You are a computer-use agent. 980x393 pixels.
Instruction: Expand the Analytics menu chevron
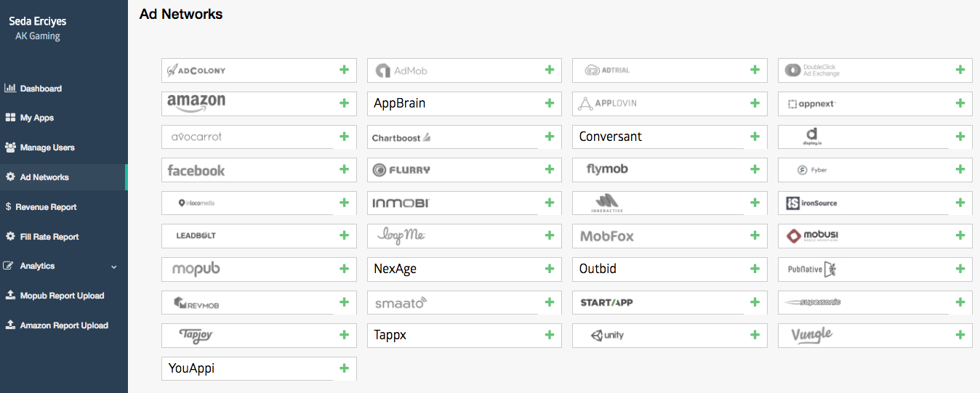point(113,267)
